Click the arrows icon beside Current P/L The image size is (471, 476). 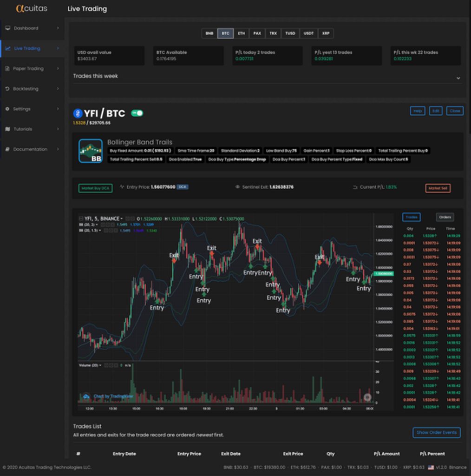(355, 187)
